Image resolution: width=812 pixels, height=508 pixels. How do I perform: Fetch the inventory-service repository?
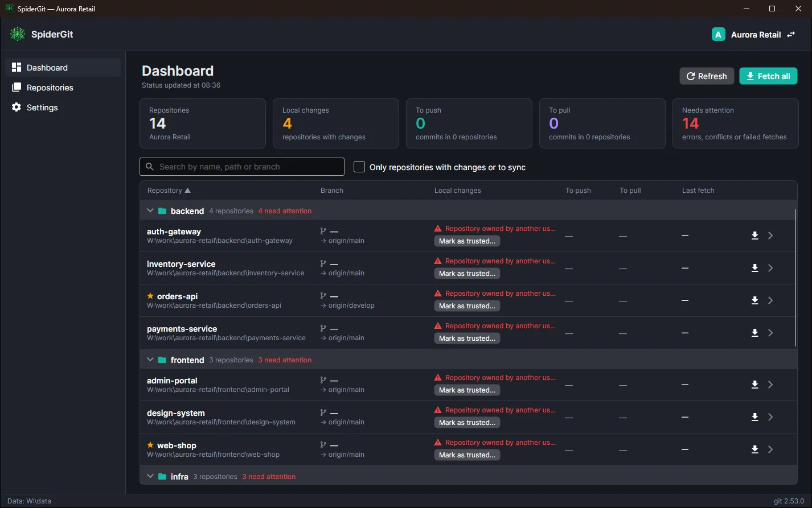point(754,268)
